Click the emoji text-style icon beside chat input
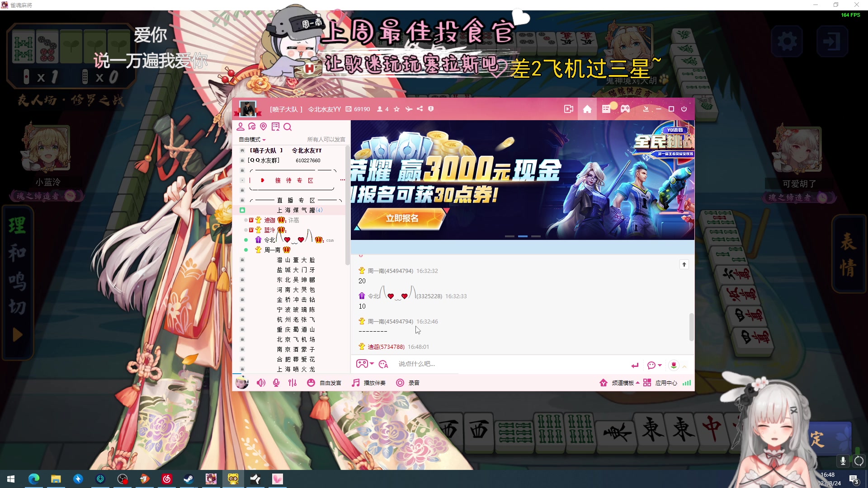The height and width of the screenshot is (488, 868). pos(383,364)
